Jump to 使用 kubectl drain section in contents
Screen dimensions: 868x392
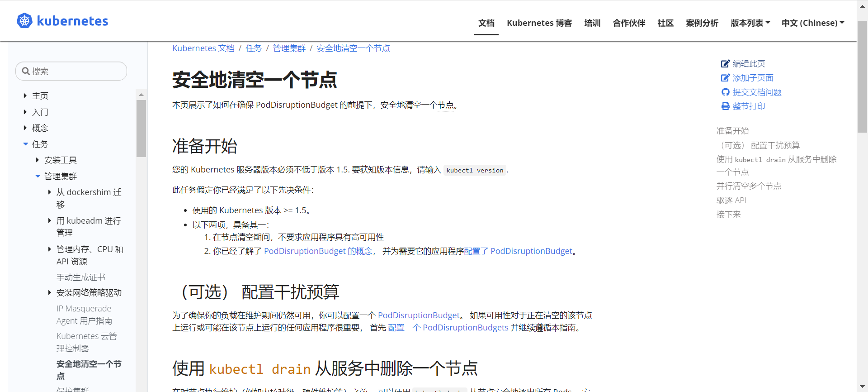coord(776,165)
